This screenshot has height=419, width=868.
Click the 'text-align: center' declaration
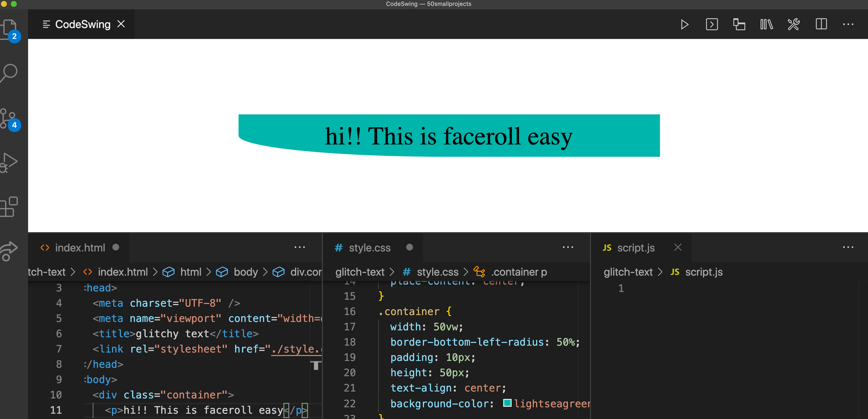[x=448, y=388]
